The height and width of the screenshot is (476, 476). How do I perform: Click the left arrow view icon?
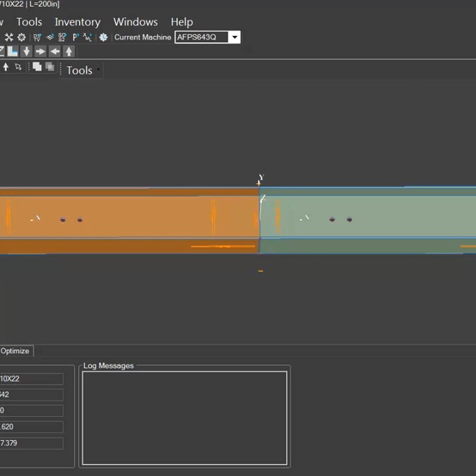(x=54, y=52)
